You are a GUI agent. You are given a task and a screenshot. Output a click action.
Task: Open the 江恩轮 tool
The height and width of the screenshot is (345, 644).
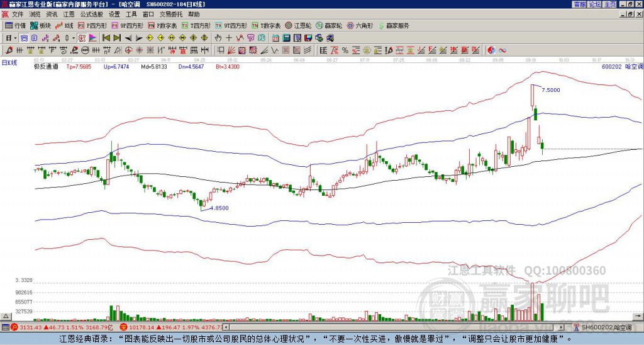pyautogui.click(x=298, y=25)
